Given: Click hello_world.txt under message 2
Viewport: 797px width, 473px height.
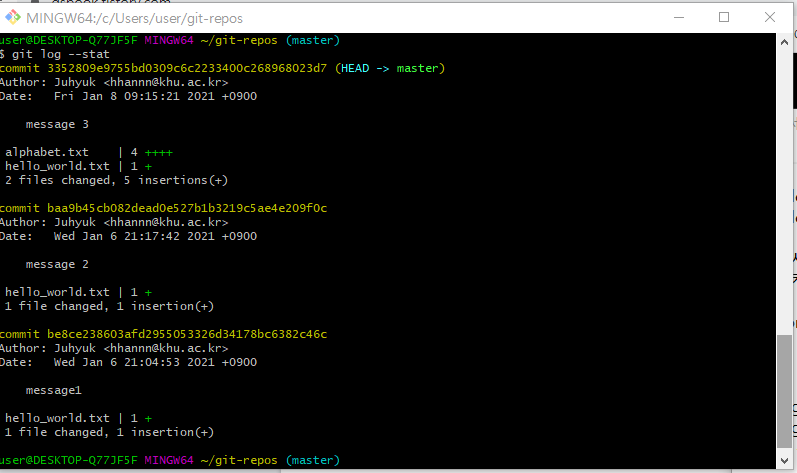Looking at the screenshot, I should pyautogui.click(x=57, y=292).
